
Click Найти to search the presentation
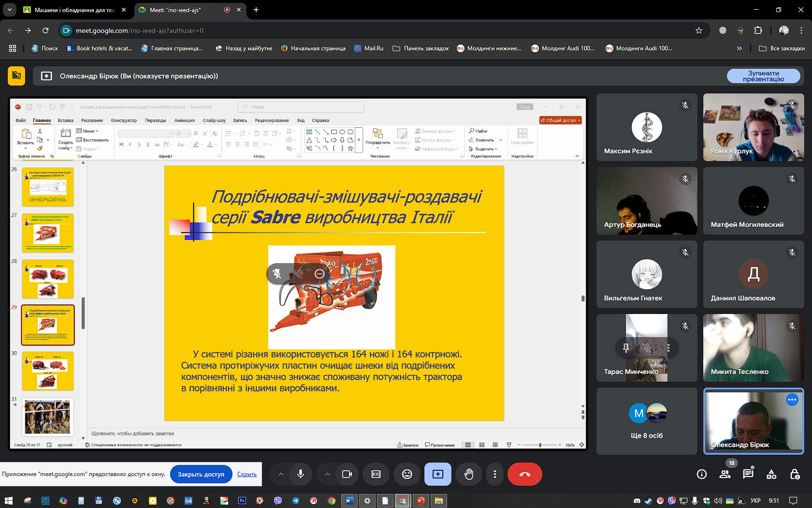pos(478,131)
